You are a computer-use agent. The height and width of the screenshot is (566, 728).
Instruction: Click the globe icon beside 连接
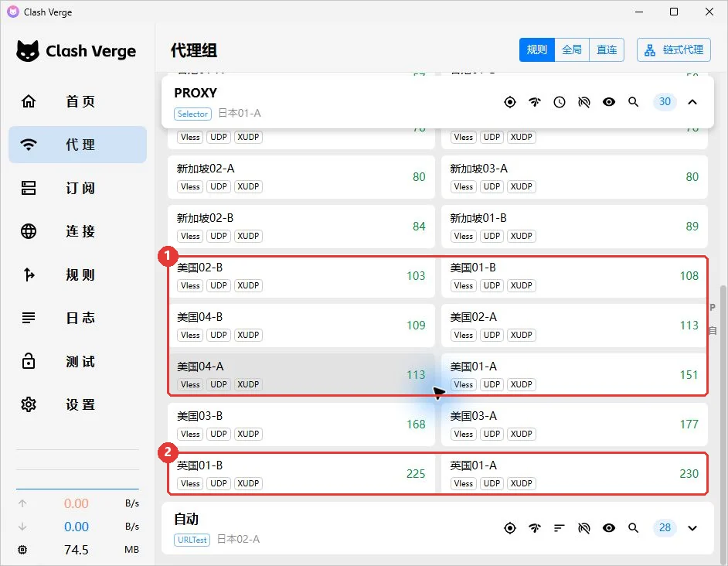click(x=29, y=231)
